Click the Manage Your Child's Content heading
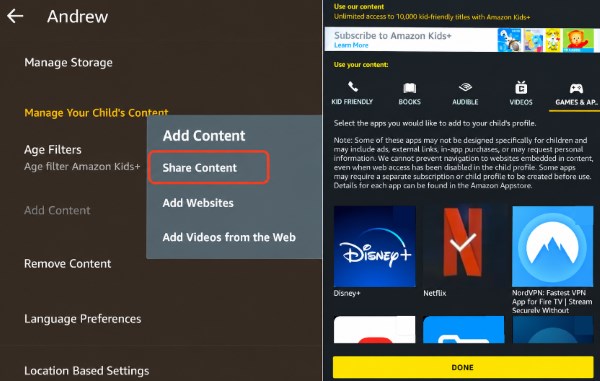 click(x=96, y=113)
